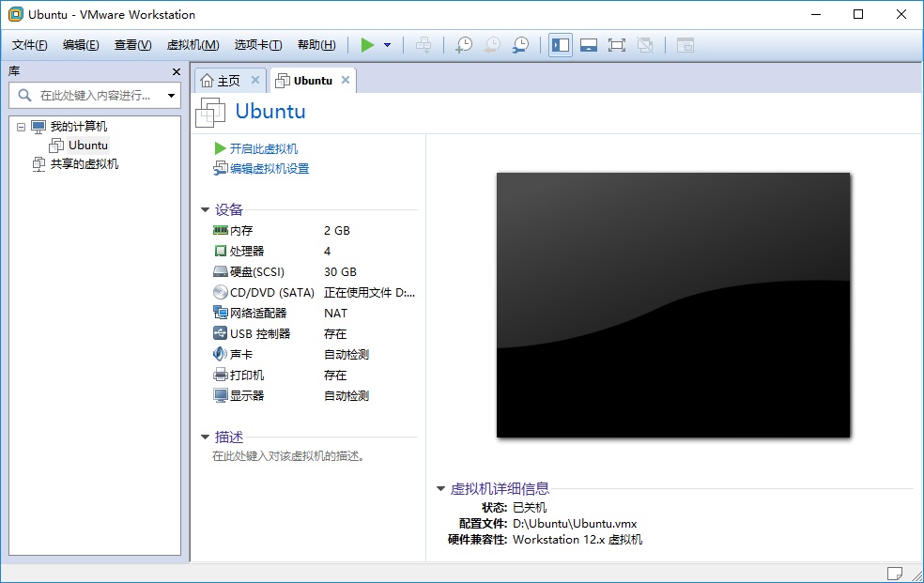Click the 30 GB disk size value

point(340,272)
